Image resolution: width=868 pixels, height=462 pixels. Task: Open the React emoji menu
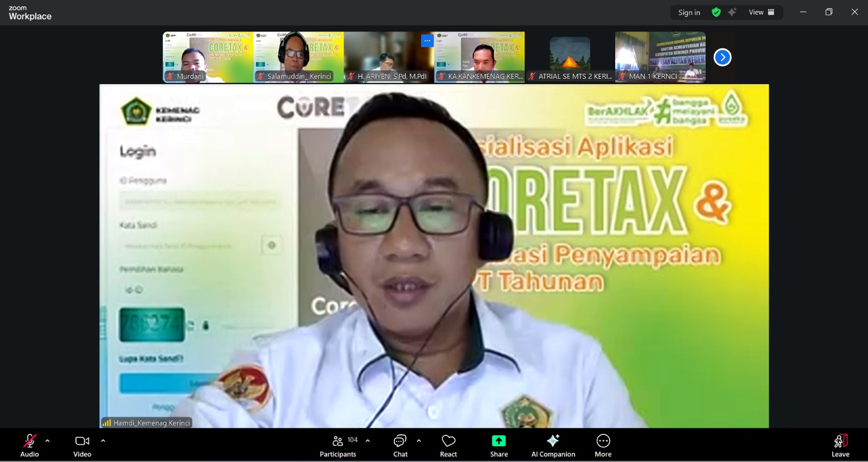(x=448, y=445)
